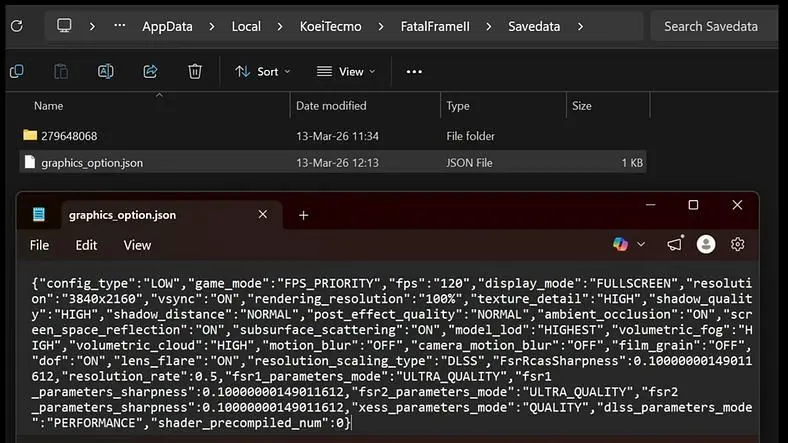Click the Paste icon in the Explorer toolbar

pos(61,71)
